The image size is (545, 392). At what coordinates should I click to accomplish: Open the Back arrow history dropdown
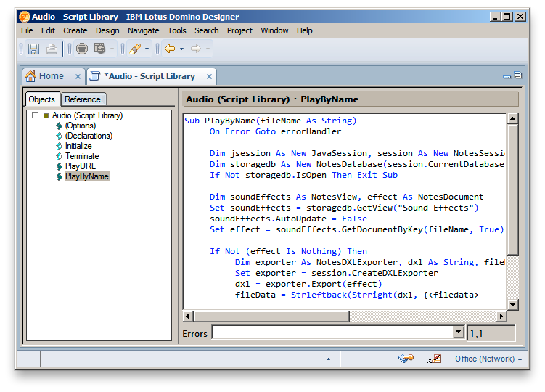[182, 49]
